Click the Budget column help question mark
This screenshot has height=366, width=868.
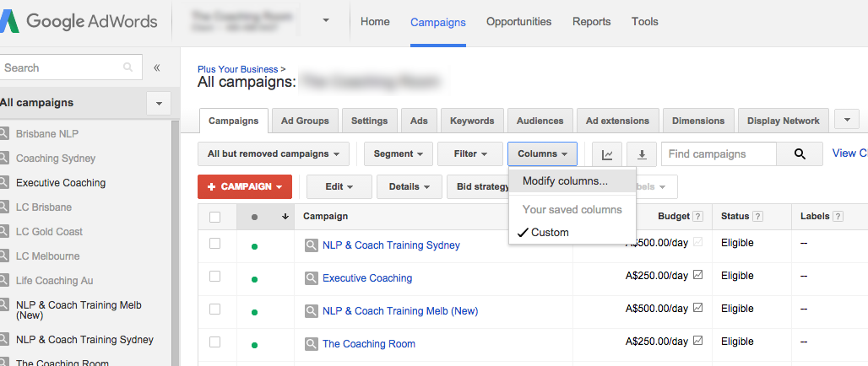point(698,217)
